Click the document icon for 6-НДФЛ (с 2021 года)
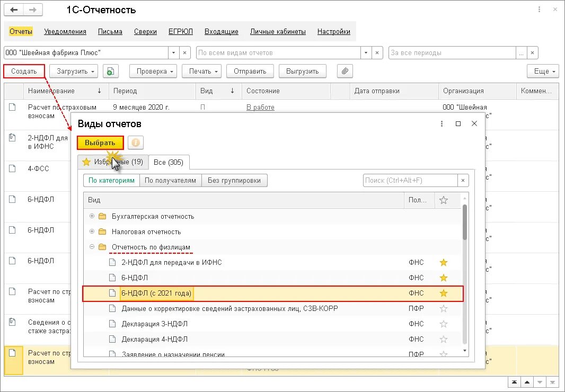 tap(112, 293)
